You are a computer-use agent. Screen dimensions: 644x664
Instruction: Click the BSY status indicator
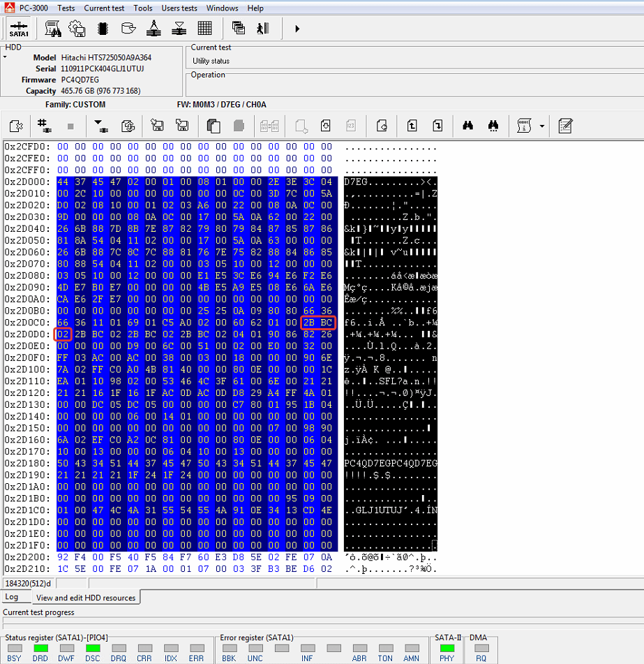point(15,648)
